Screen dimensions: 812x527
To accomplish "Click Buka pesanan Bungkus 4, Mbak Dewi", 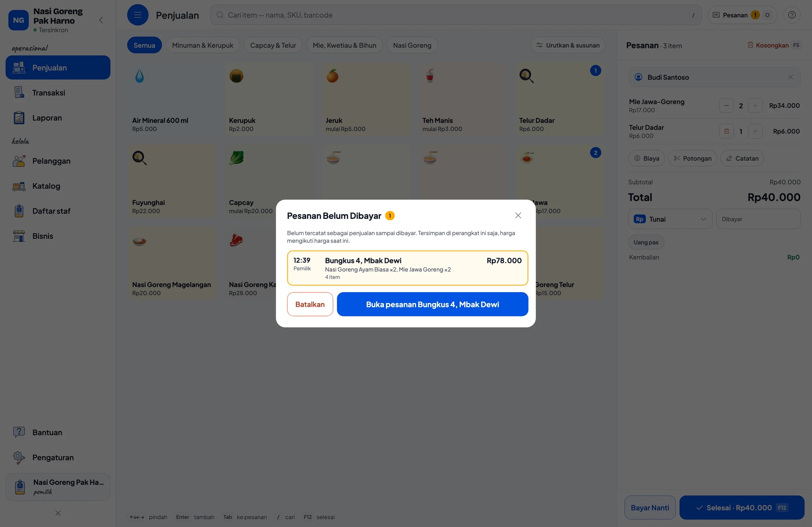I will [x=432, y=304].
